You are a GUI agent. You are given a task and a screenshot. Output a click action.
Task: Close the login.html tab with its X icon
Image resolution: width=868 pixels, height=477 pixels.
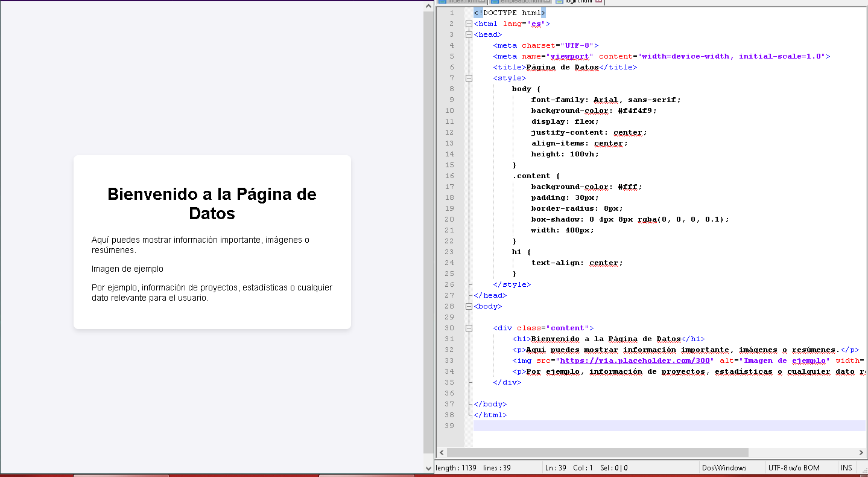[x=598, y=1]
